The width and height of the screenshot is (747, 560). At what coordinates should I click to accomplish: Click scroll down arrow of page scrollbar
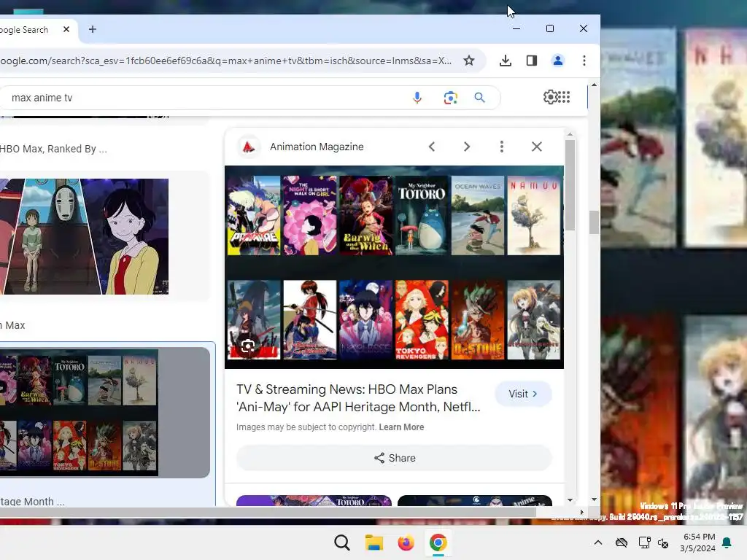pyautogui.click(x=594, y=499)
